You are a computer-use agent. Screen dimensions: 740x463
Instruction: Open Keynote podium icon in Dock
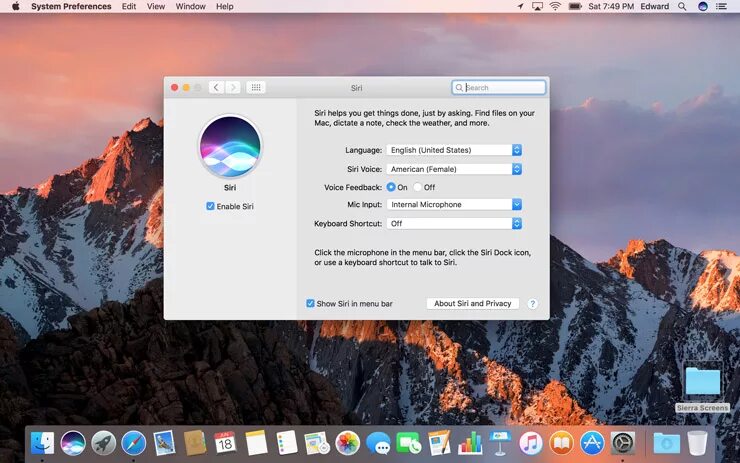point(500,443)
